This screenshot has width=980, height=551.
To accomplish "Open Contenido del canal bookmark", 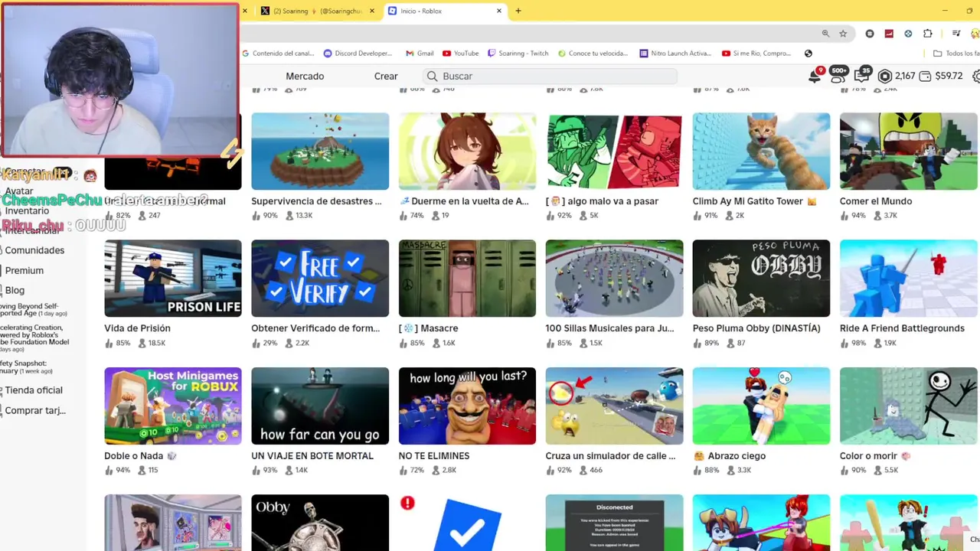I will pyautogui.click(x=279, y=54).
